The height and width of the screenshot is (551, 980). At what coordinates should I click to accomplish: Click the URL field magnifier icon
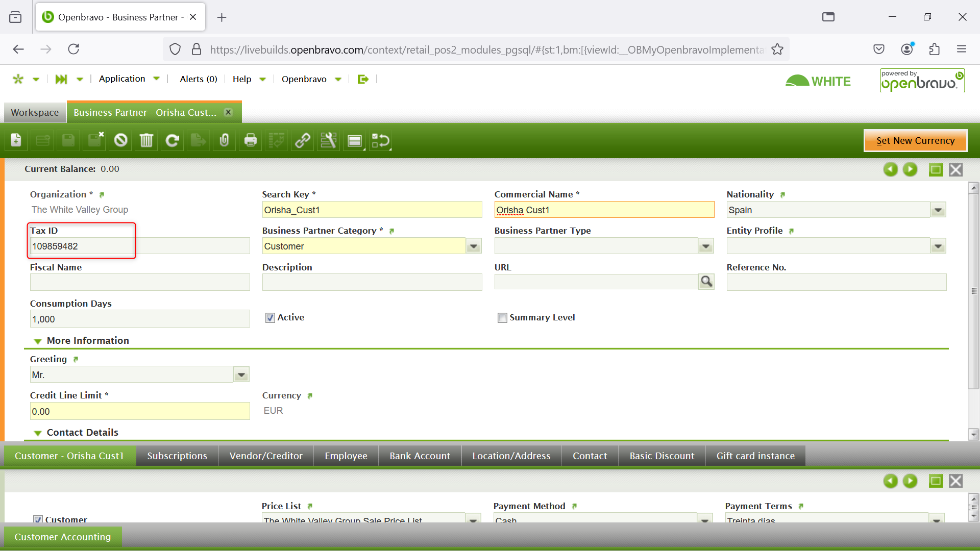click(706, 282)
